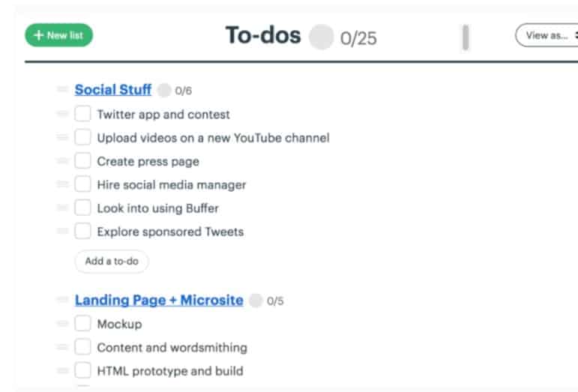578x392 pixels.
Task: Check off Upload videos on a new YouTube channel
Action: click(82, 137)
